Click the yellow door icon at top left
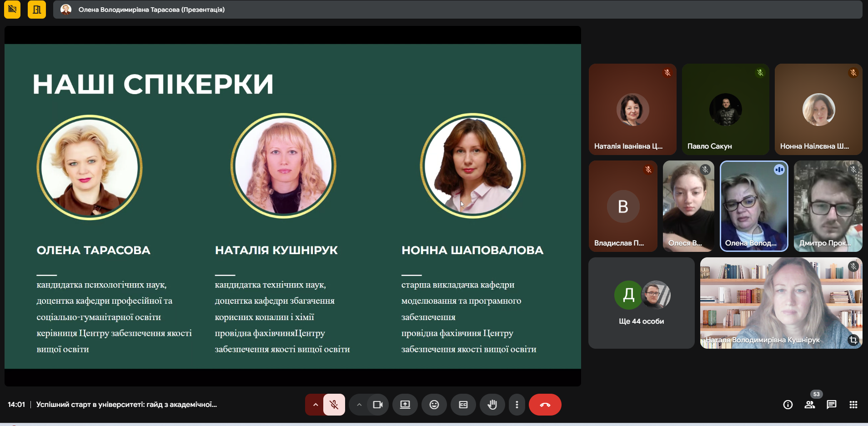Image resolution: width=868 pixels, height=426 pixels. (x=37, y=10)
